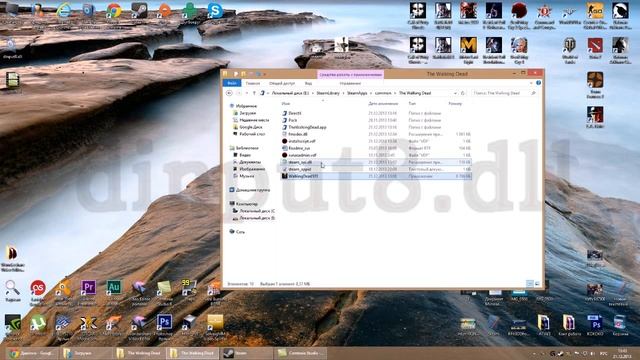Sort by the Тип column header
The width and height of the screenshot is (640, 360).
[x=412, y=104]
